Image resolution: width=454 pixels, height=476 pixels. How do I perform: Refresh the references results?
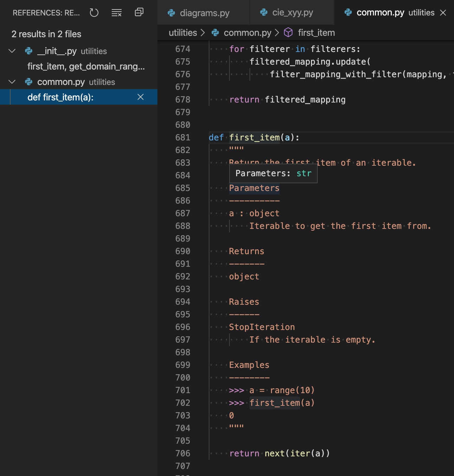click(x=94, y=13)
